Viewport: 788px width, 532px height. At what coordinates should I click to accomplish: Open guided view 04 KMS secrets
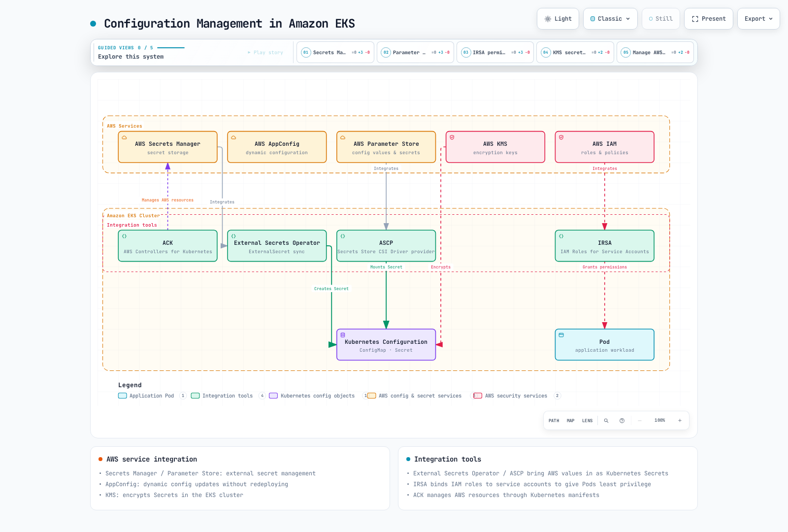tap(575, 52)
